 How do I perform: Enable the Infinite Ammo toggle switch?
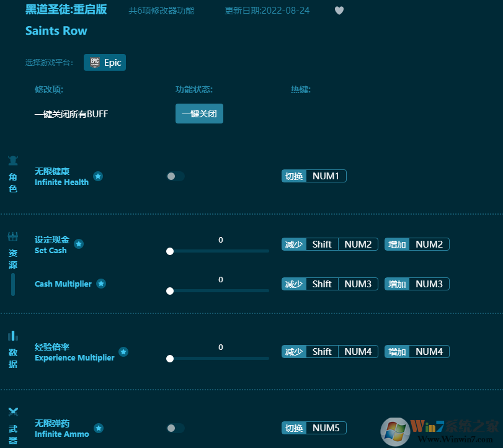click(175, 428)
